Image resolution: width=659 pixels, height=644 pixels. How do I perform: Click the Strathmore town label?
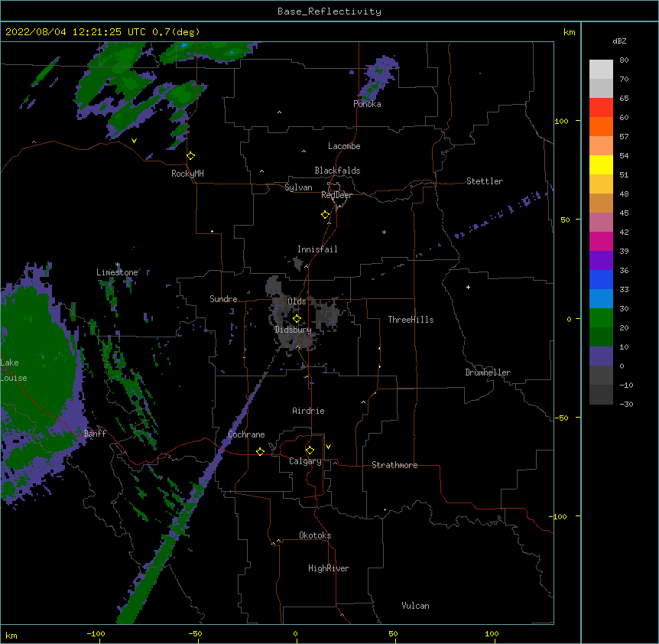(394, 465)
